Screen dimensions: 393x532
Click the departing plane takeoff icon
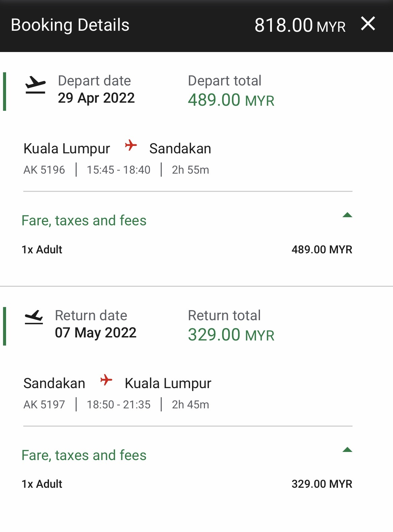pyautogui.click(x=35, y=85)
